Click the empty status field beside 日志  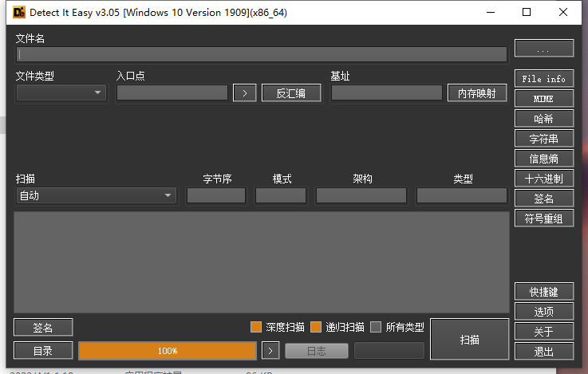pyautogui.click(x=389, y=351)
